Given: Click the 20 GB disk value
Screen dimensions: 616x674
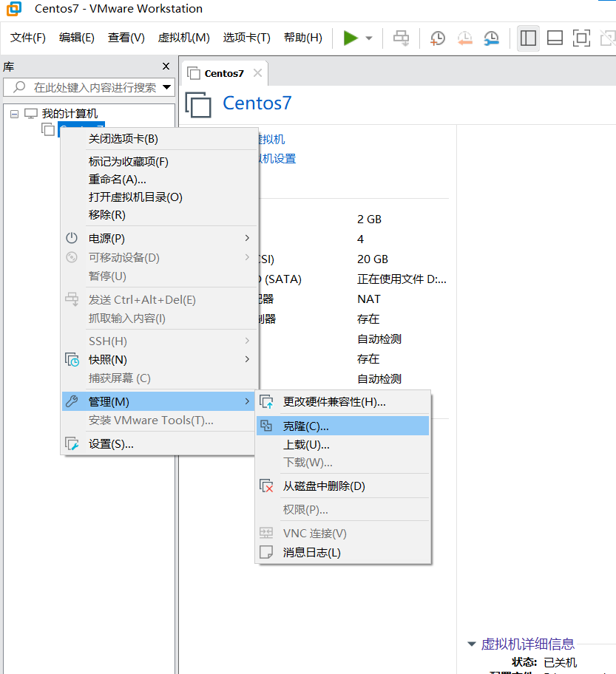Looking at the screenshot, I should (373, 259).
